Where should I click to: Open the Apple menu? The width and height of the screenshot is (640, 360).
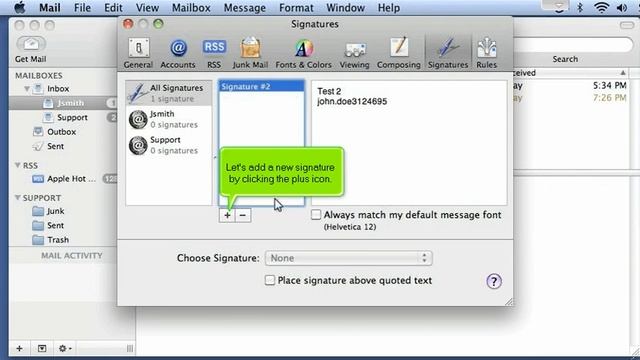(x=20, y=7)
